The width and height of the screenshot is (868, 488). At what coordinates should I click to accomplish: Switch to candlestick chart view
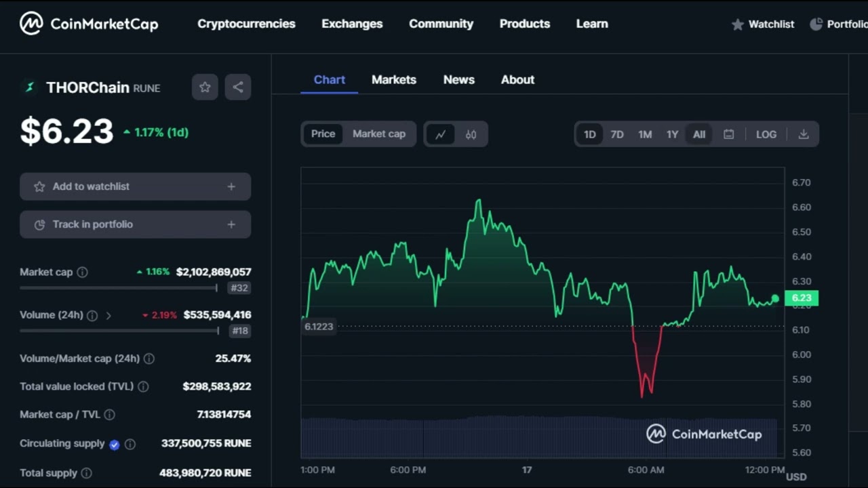[x=471, y=134]
